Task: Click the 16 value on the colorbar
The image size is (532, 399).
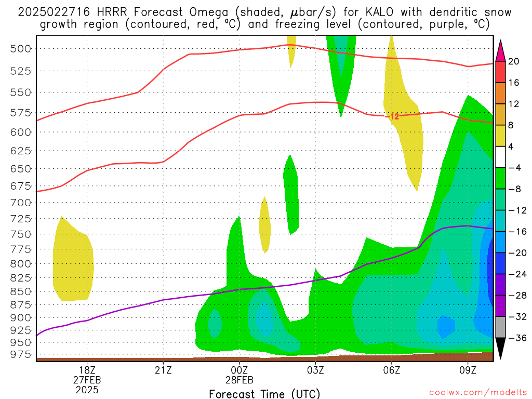Action: tap(514, 83)
